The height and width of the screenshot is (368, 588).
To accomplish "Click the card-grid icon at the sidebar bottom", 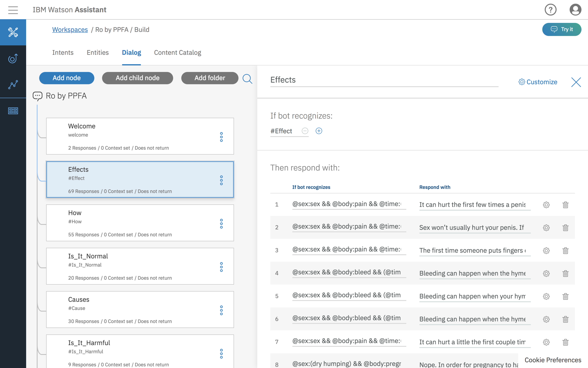I will point(13,111).
